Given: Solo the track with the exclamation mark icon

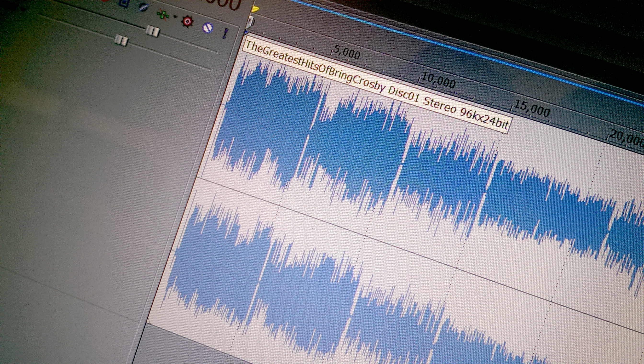Looking at the screenshot, I should tap(226, 33).
